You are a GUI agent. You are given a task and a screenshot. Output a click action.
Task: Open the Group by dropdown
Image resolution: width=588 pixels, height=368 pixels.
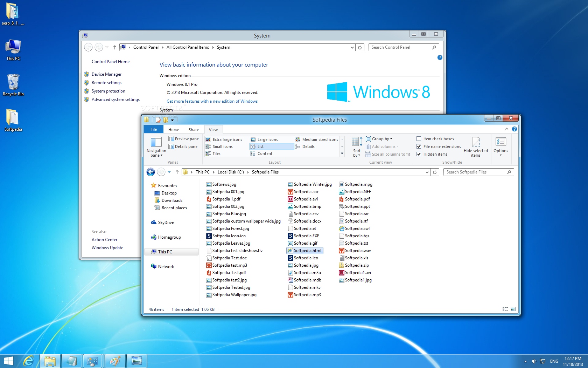pyautogui.click(x=379, y=139)
